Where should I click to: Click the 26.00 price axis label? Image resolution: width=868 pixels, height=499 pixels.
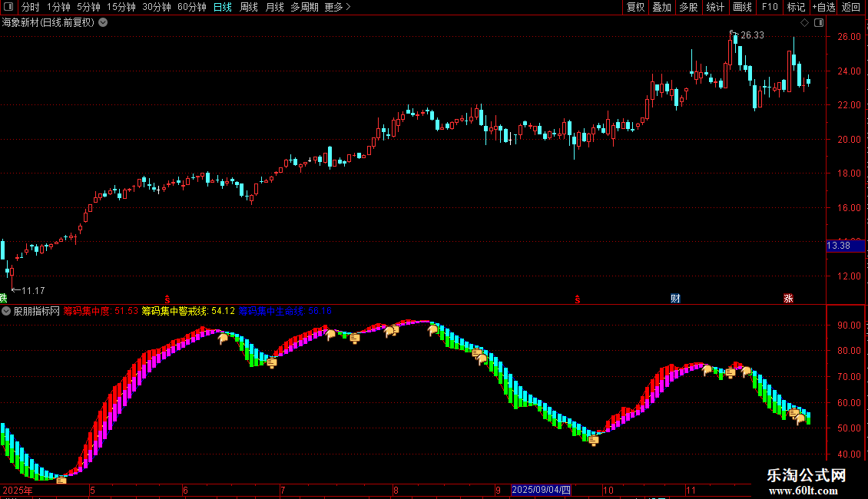[849, 37]
